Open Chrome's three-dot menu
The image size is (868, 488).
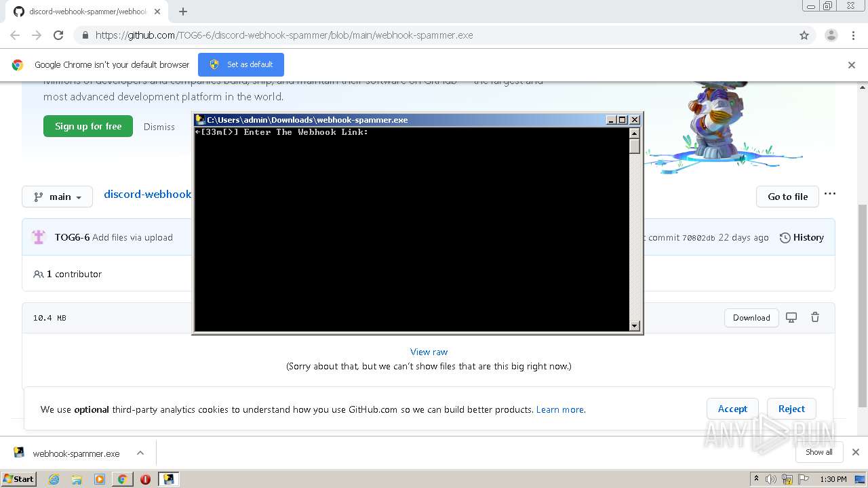[x=853, y=35]
